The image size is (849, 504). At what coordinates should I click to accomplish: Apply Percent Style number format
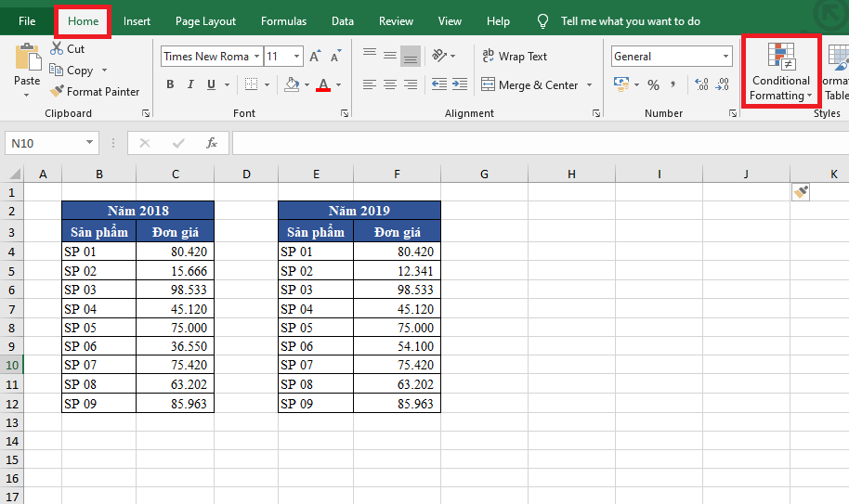(x=653, y=85)
